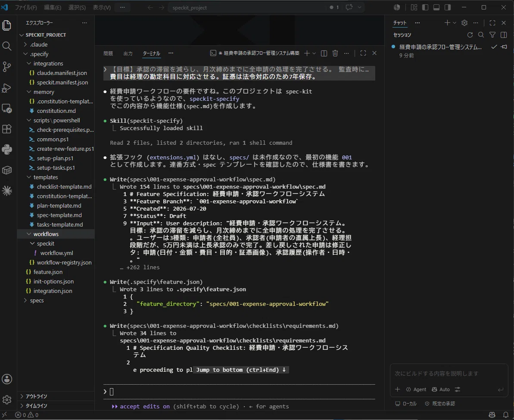The width and height of the screenshot is (514, 420).
Task: Open the Search view in activity bar
Action: tap(7, 46)
